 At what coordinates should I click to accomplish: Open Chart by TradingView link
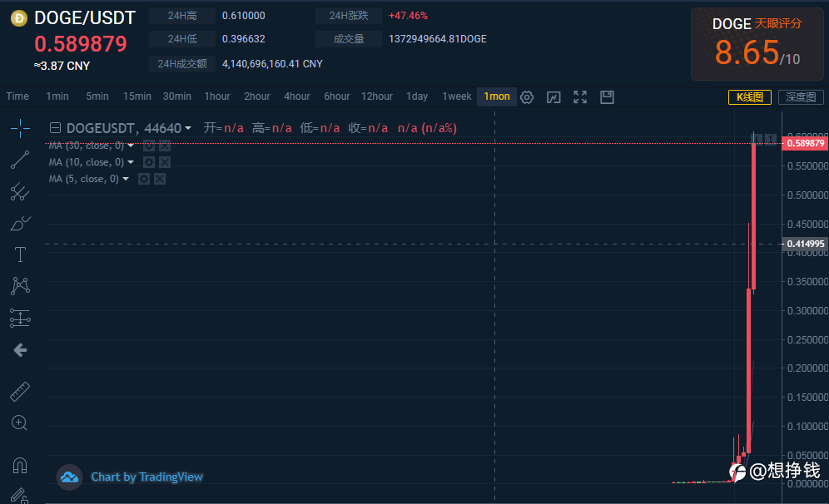(x=147, y=477)
